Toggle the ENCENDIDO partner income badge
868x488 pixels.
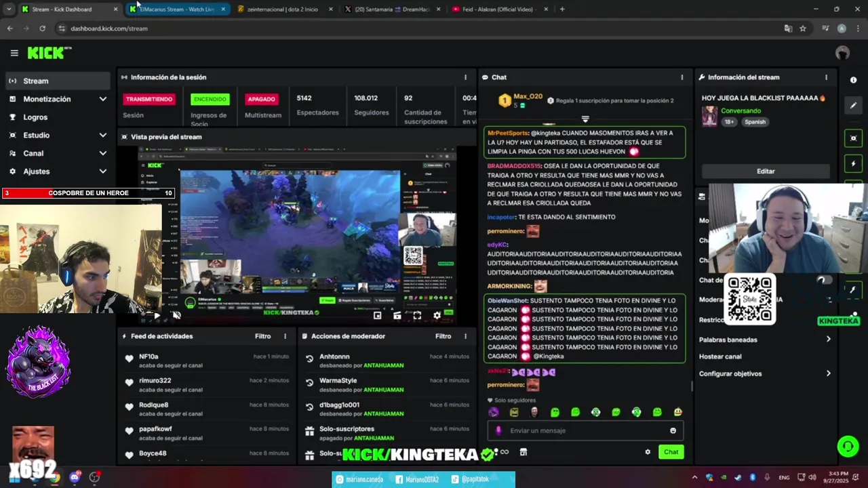pyautogui.click(x=210, y=99)
